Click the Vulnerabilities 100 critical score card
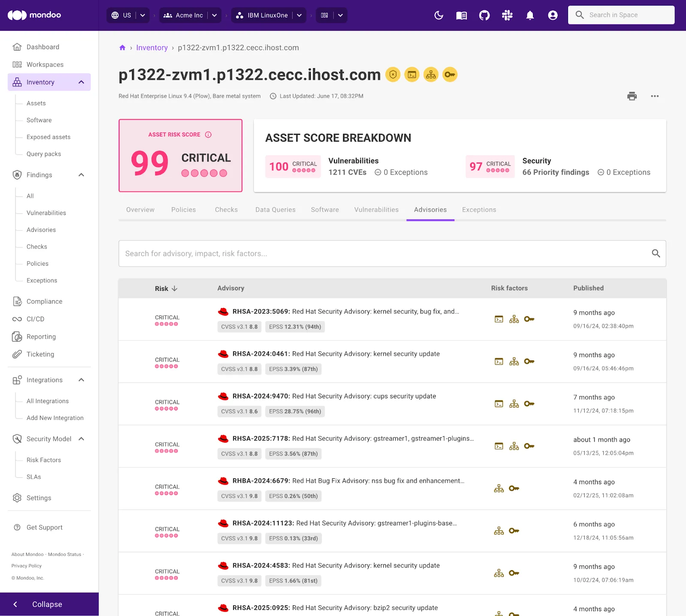Image resolution: width=686 pixels, height=616 pixels. pos(293,166)
